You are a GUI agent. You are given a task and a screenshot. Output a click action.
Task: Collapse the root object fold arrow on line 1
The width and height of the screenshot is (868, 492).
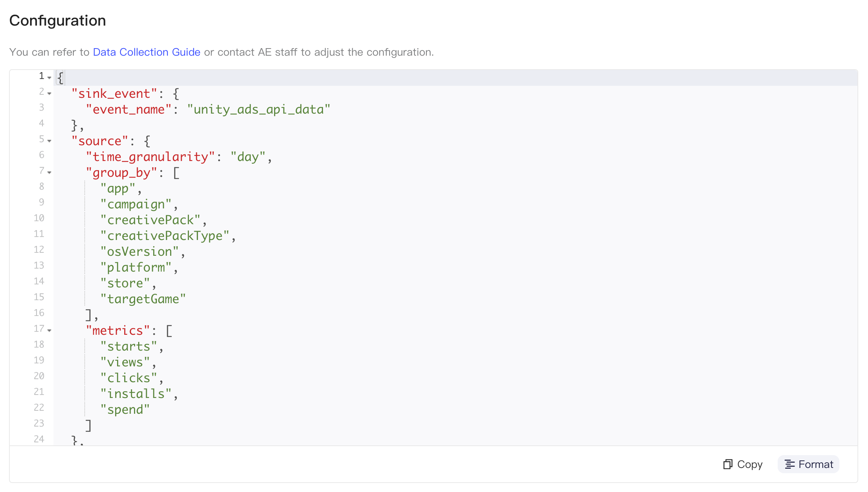(x=49, y=77)
